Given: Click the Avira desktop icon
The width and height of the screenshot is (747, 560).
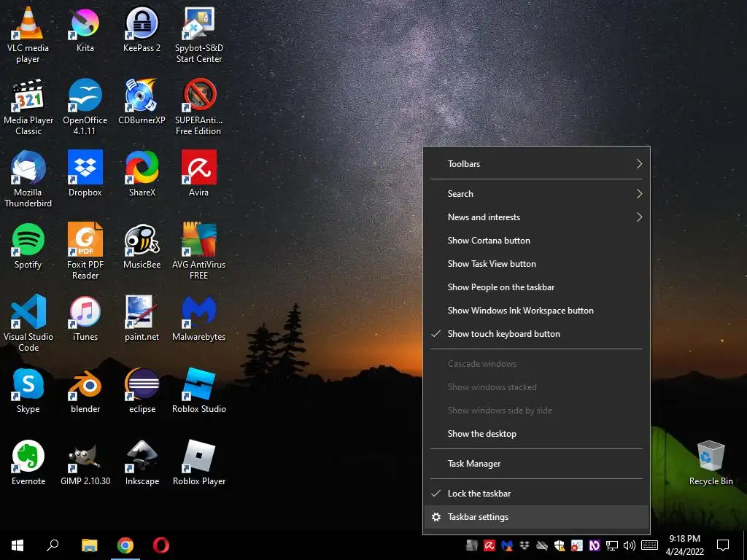Looking at the screenshot, I should [199, 174].
